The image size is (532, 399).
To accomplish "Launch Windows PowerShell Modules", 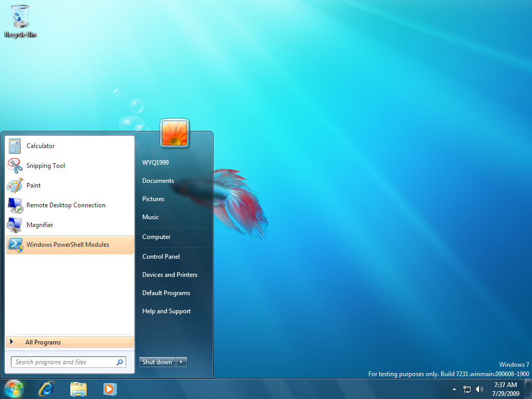I will [68, 245].
